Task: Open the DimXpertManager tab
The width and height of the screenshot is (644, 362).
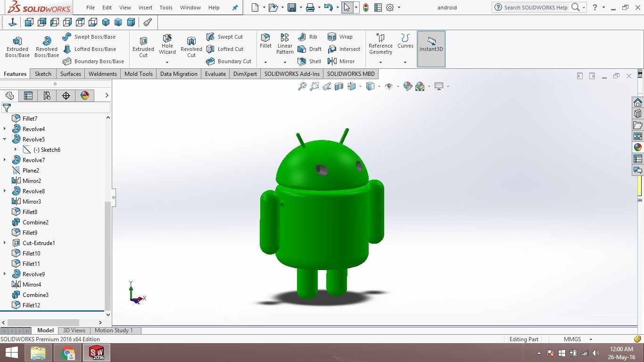Action: coord(66,96)
